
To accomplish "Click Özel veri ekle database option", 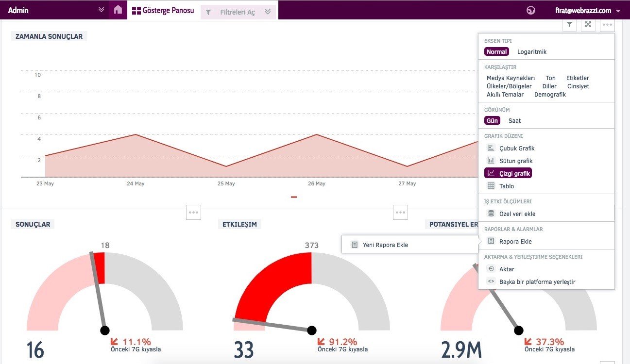I will click(517, 214).
